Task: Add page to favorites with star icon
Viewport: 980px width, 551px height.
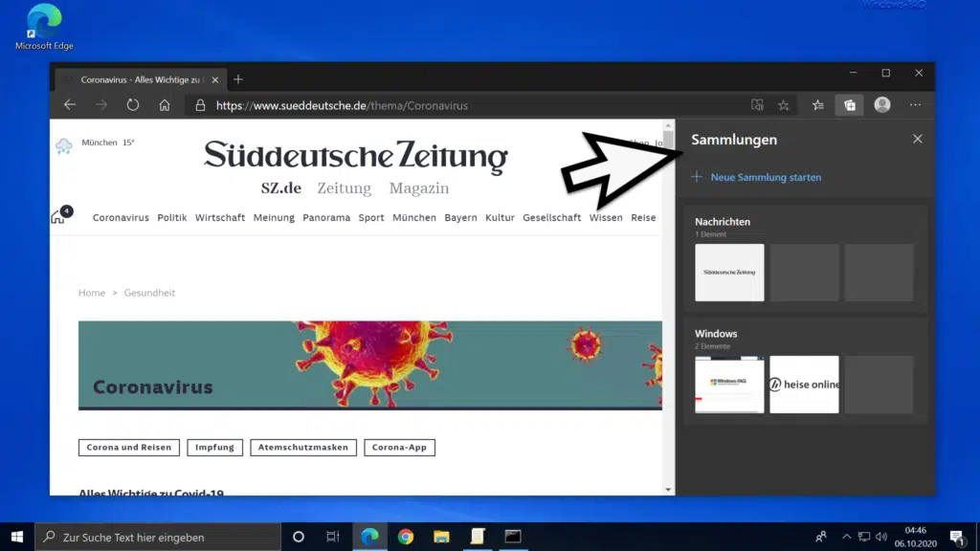Action: (x=784, y=105)
